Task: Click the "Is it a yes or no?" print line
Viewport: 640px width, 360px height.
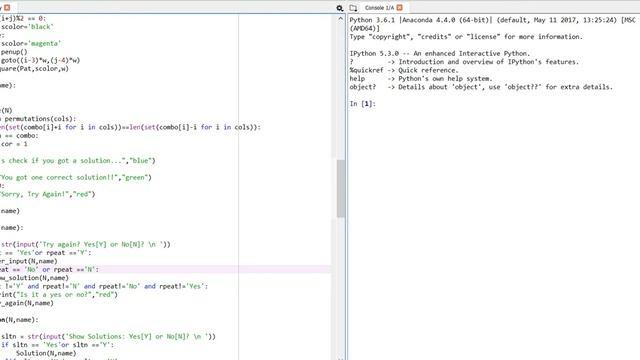Action: [x=59, y=294]
